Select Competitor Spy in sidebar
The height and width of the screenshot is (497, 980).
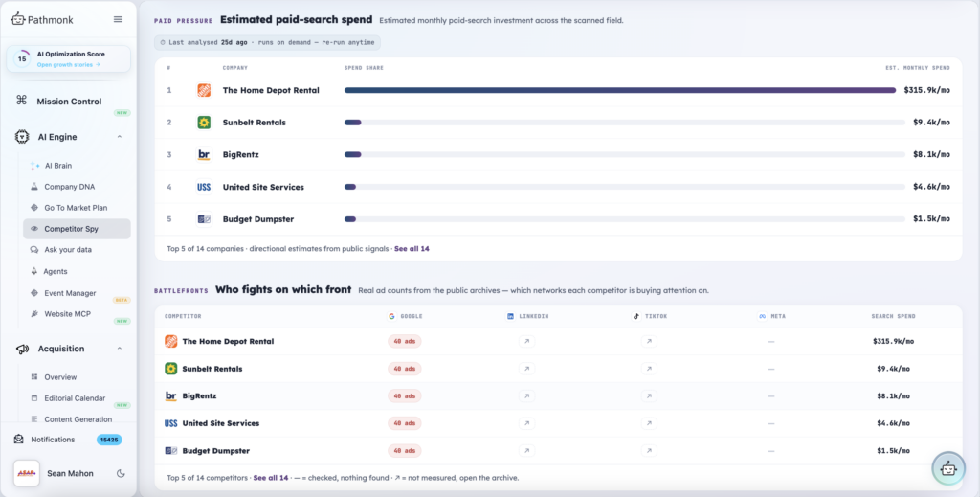pyautogui.click(x=77, y=229)
